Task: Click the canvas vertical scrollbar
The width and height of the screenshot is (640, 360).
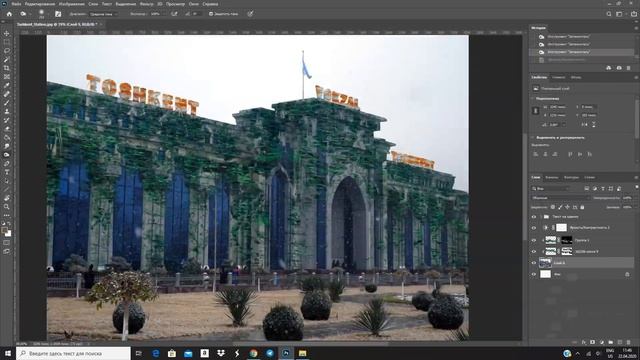Action: click(525, 187)
